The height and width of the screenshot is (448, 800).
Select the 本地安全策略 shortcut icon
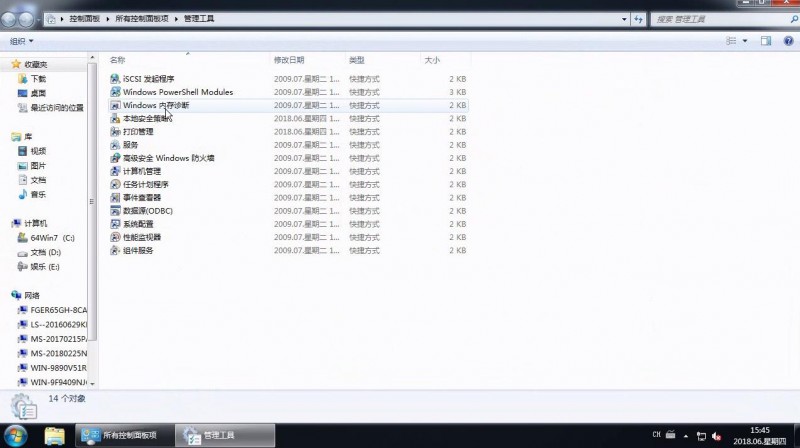115,118
